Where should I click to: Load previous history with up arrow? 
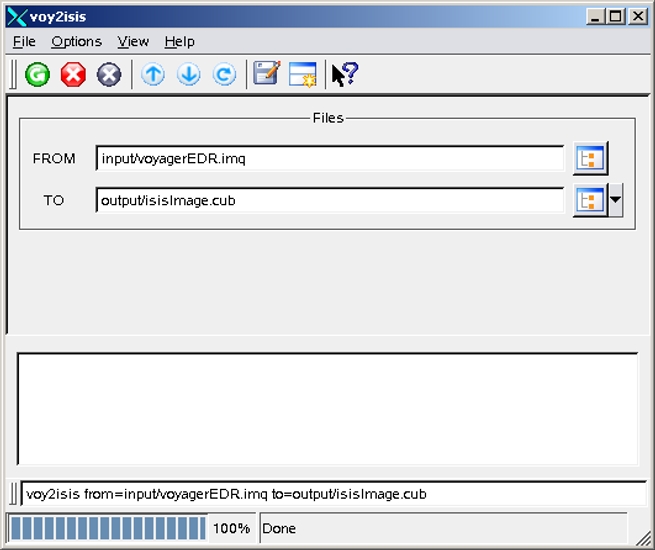tap(153, 75)
